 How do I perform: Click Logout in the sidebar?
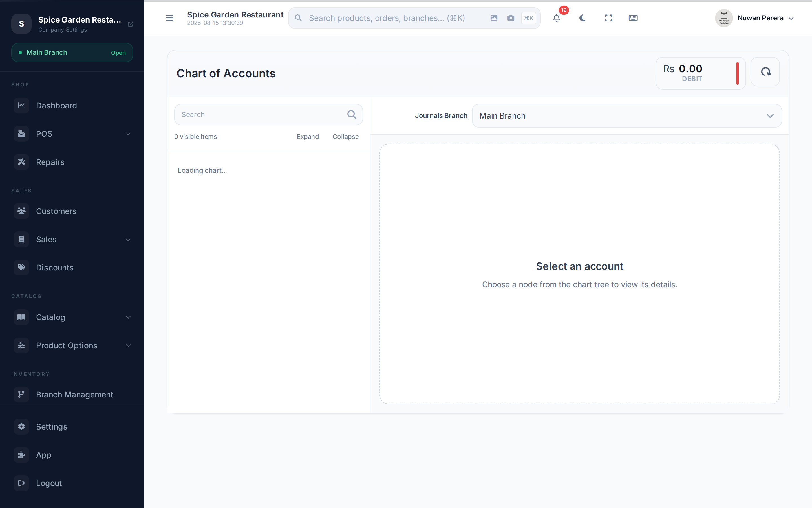[72, 483]
